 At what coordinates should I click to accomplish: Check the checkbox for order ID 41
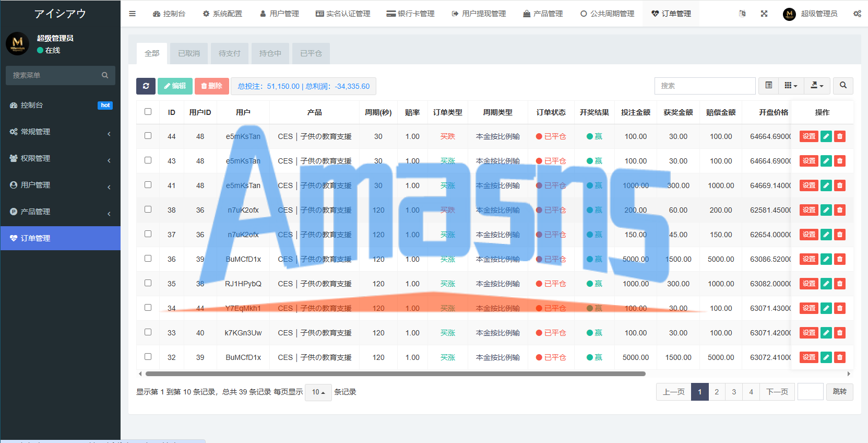[x=148, y=185]
